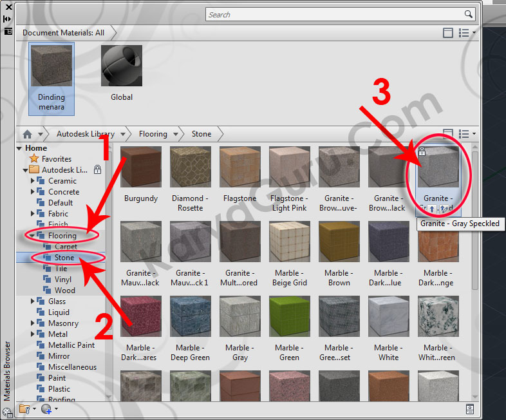Open the material editor icon at bottom right
Viewport: 506px width, 420px height.
[x=470, y=409]
